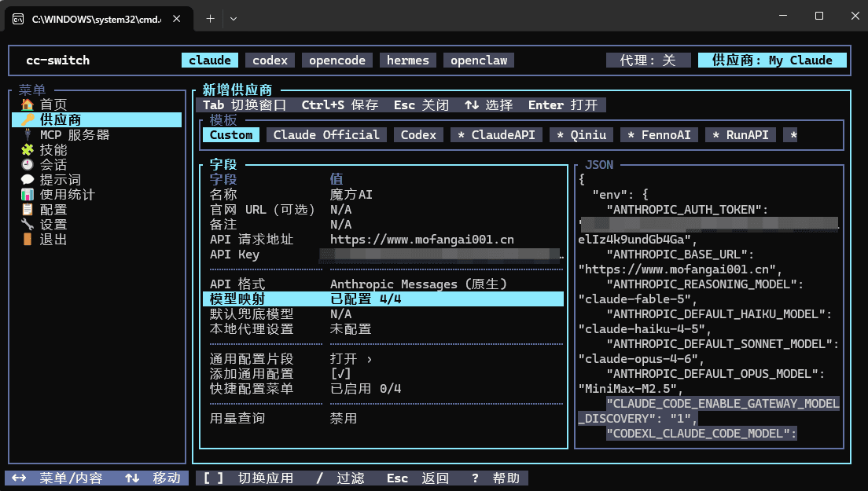Select the Claude Official template
The image size is (868, 491).
click(326, 135)
